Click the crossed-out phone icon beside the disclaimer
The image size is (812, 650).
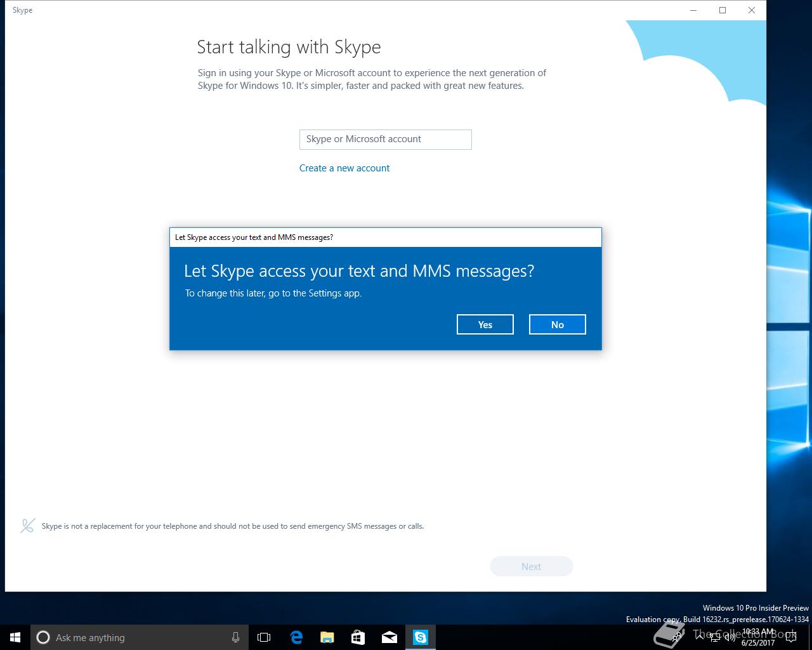27,526
